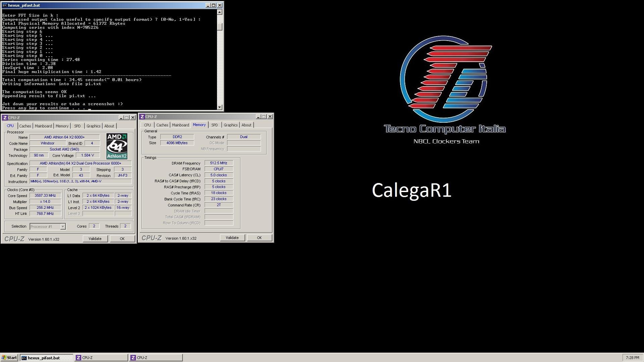Viewport: 644px width, 362px height.
Task: Click the Code Name value Windsor
Action: tap(48, 143)
